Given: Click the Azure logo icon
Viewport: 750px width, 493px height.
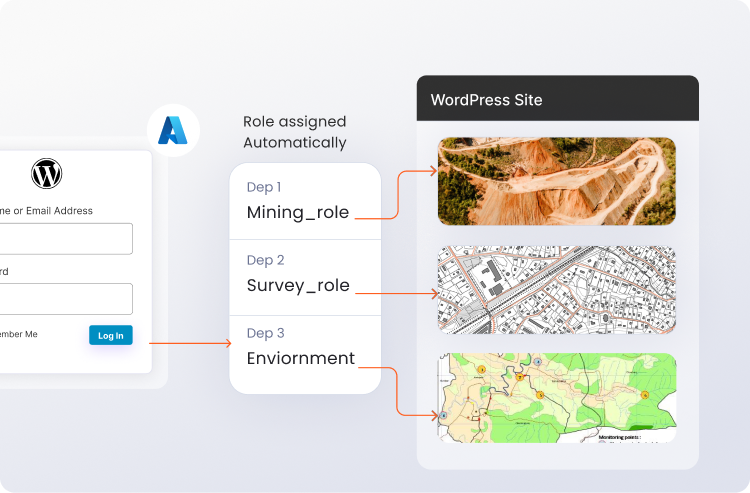Looking at the screenshot, I should tap(173, 130).
